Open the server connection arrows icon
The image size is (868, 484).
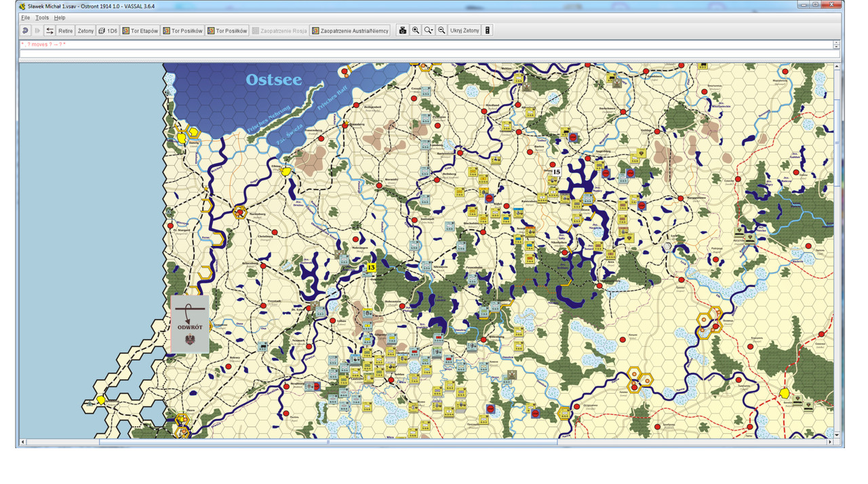point(50,31)
